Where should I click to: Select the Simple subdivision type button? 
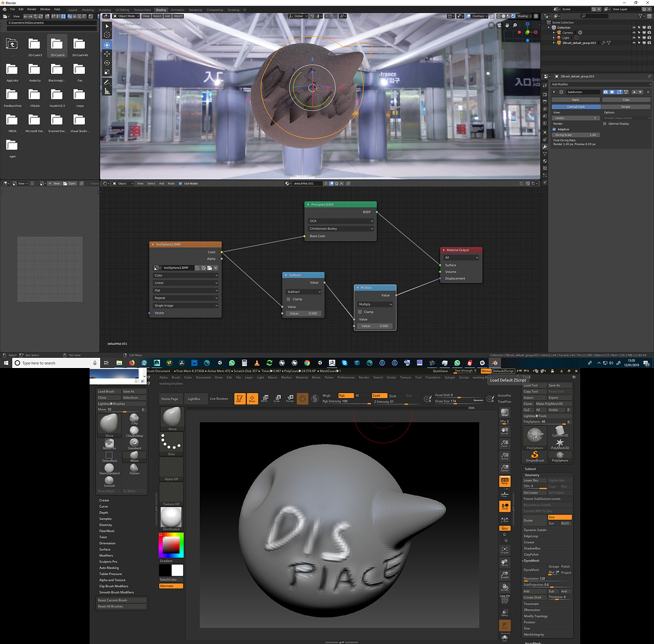click(626, 107)
